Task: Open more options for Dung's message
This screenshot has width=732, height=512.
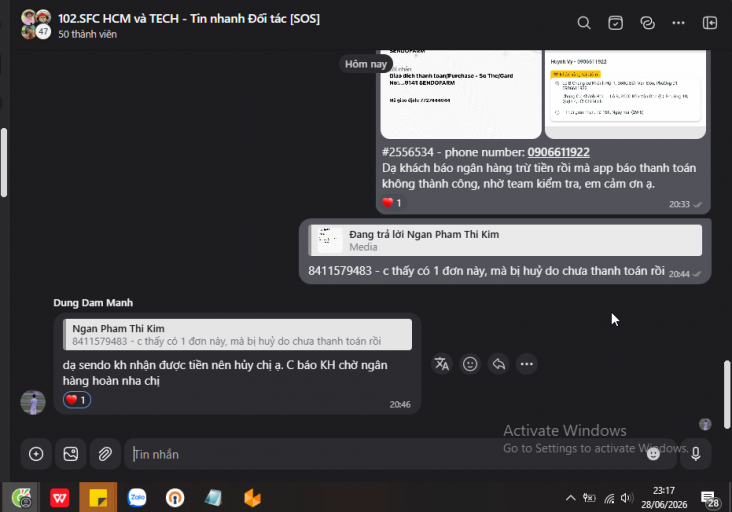Action: [527, 364]
